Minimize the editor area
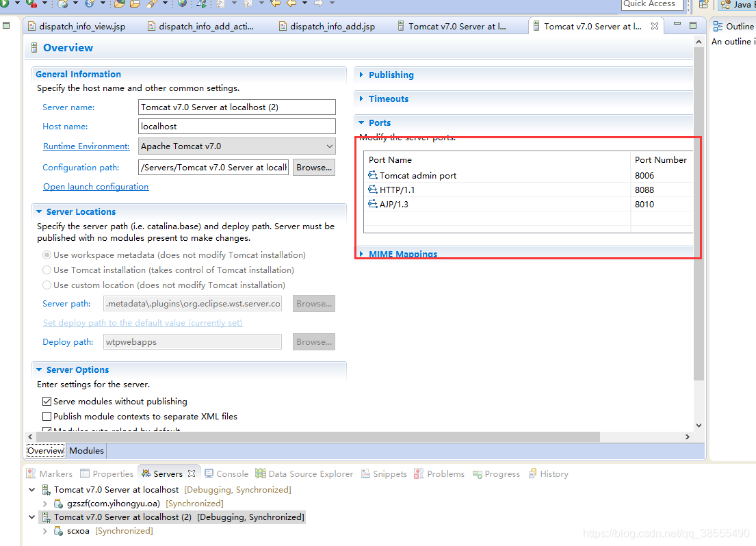Image resolution: width=756 pixels, height=546 pixels. 677,24
